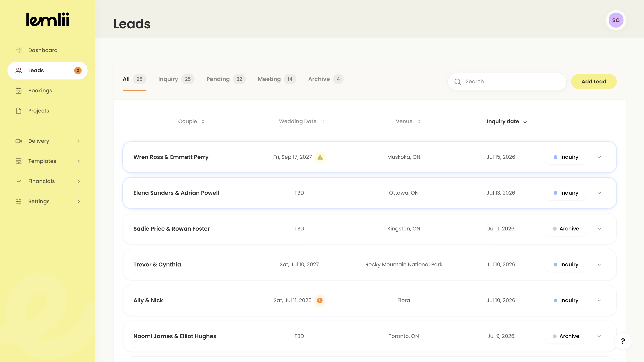
Task: Expand the Trevor & Cynthia row
Action: click(x=599, y=265)
